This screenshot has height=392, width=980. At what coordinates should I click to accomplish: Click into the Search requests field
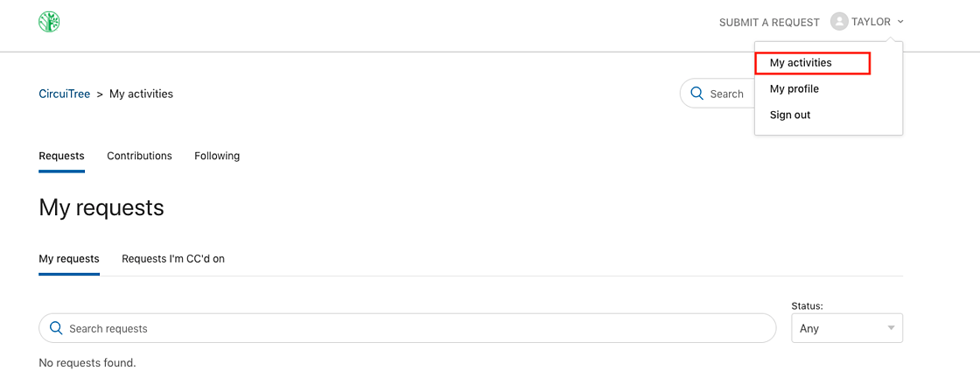point(411,328)
